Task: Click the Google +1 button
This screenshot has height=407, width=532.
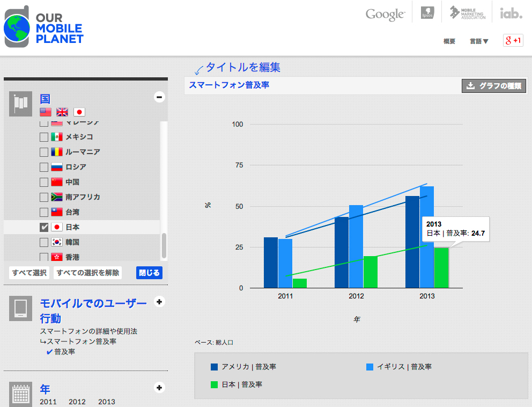Action: tap(513, 40)
